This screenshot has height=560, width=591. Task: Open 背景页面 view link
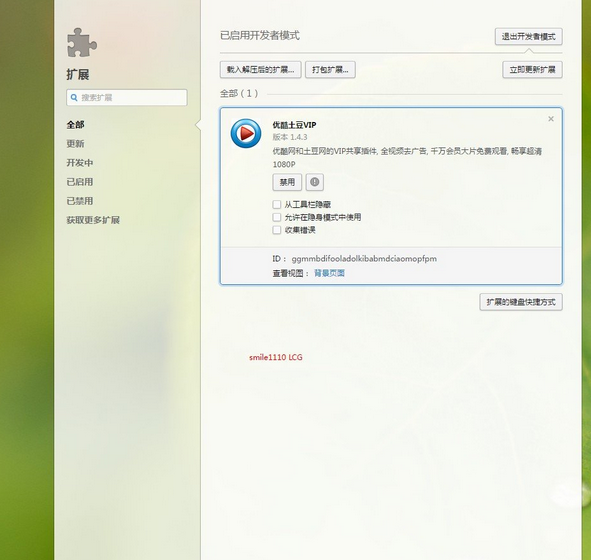[x=329, y=273]
